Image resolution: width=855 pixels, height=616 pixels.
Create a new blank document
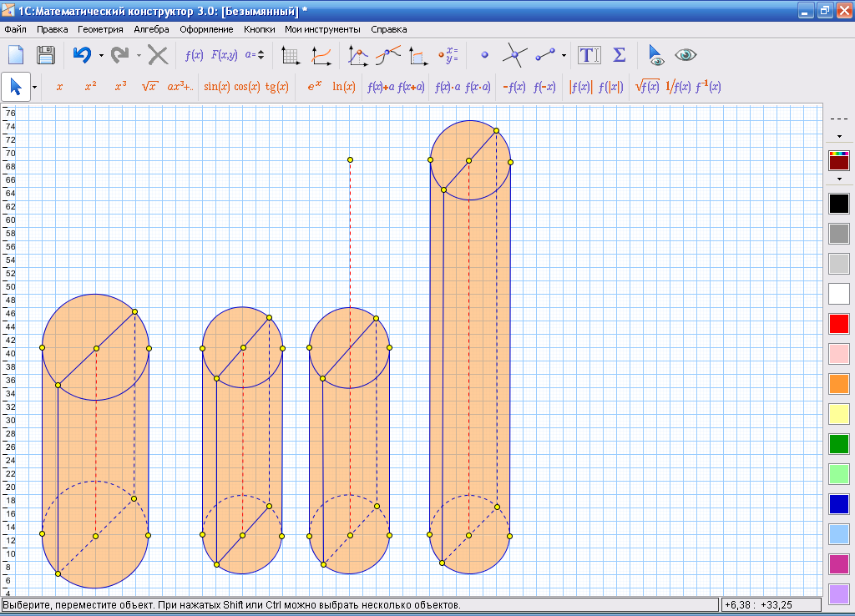[16, 55]
